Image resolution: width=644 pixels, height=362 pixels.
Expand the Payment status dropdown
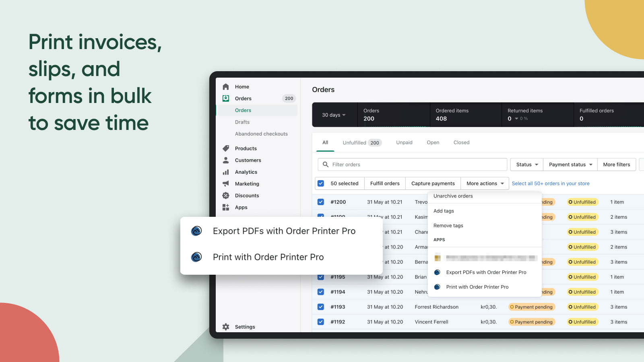click(x=570, y=165)
